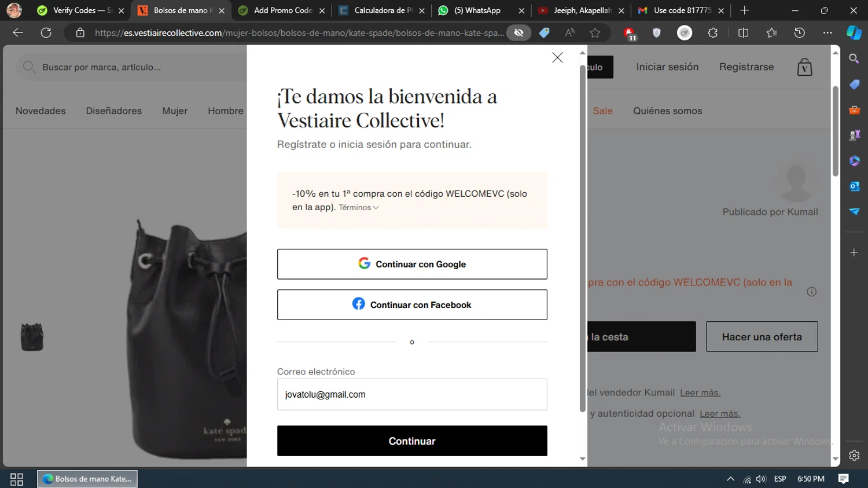Open the browser profile avatar

[14, 10]
